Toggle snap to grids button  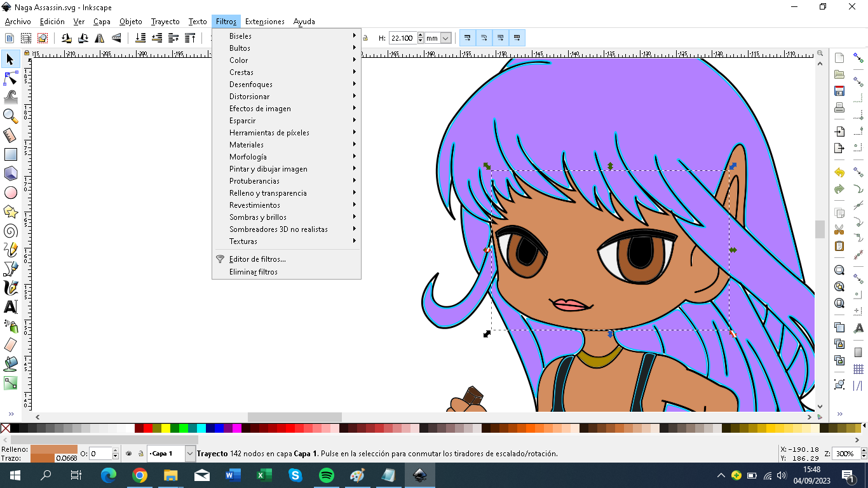858,369
